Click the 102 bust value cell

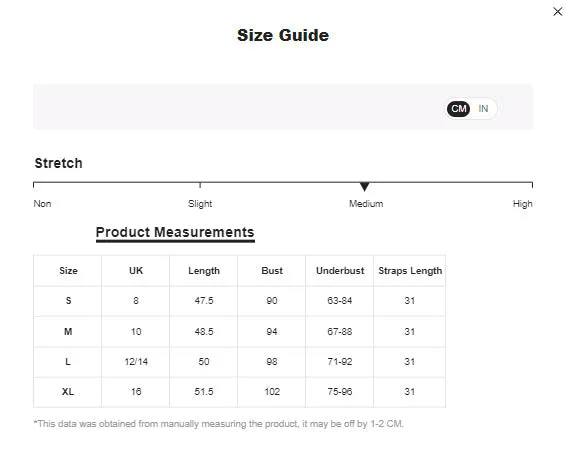[x=272, y=391]
